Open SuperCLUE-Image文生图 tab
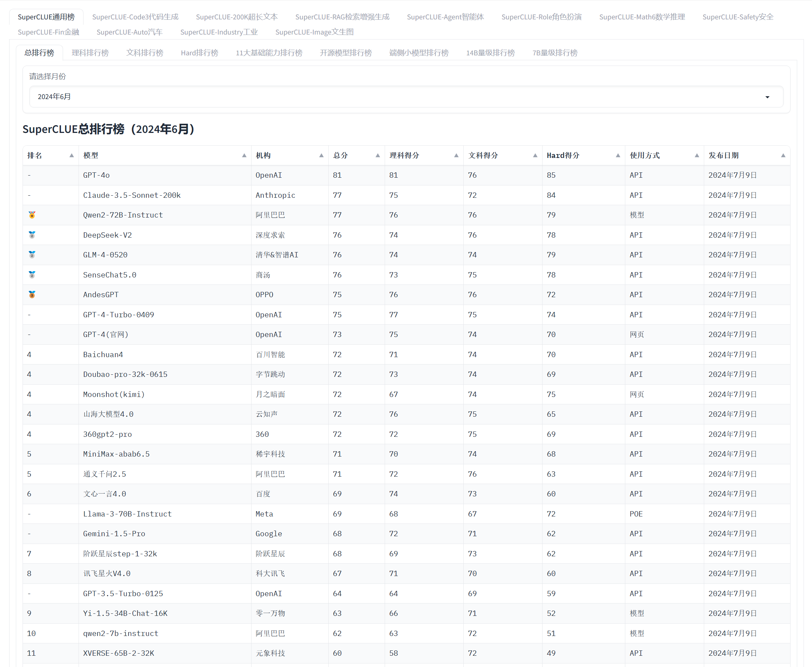This screenshot has width=812, height=667. tap(315, 32)
